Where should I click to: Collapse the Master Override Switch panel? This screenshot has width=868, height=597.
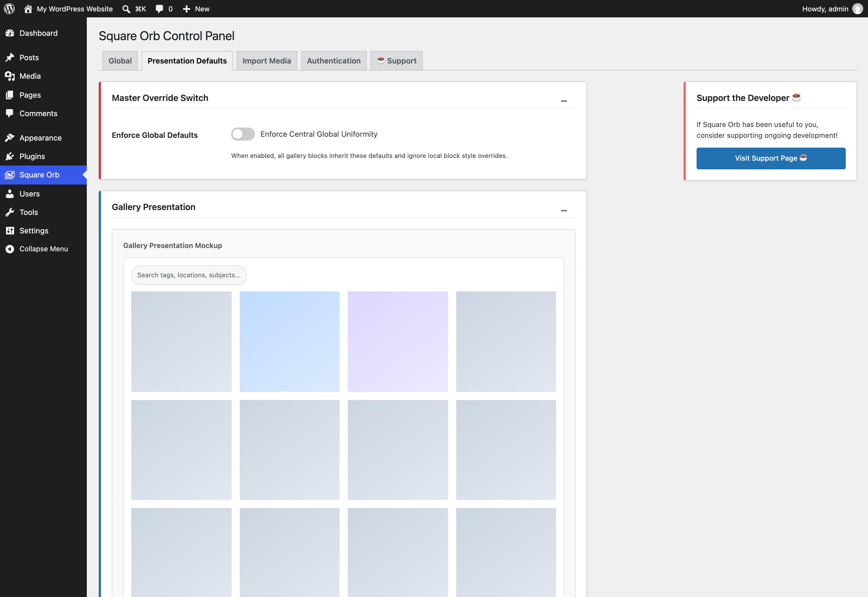click(564, 101)
